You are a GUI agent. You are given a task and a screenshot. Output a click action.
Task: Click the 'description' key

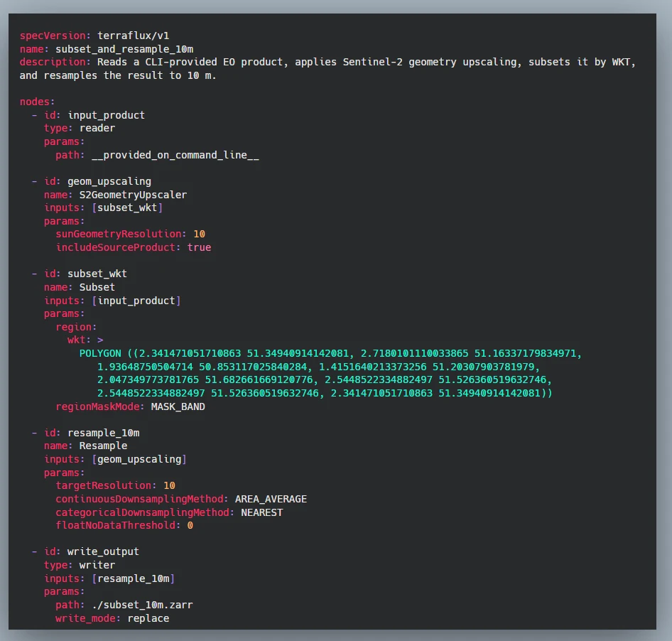53,62
